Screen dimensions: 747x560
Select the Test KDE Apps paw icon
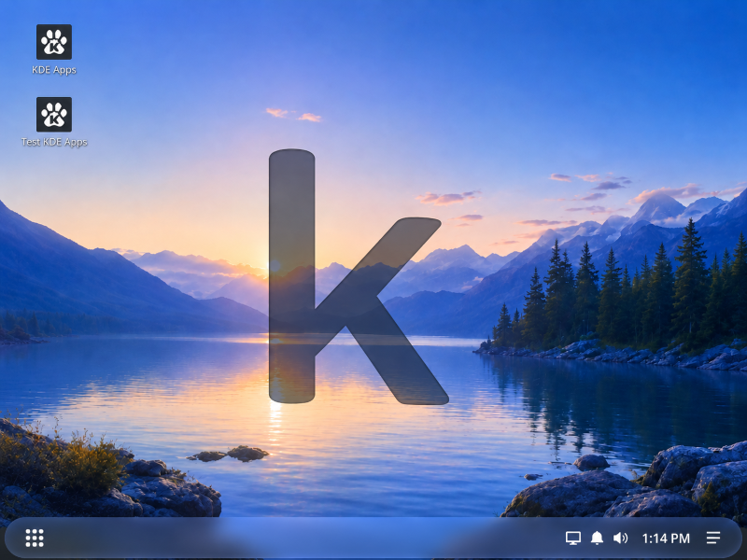click(x=54, y=114)
